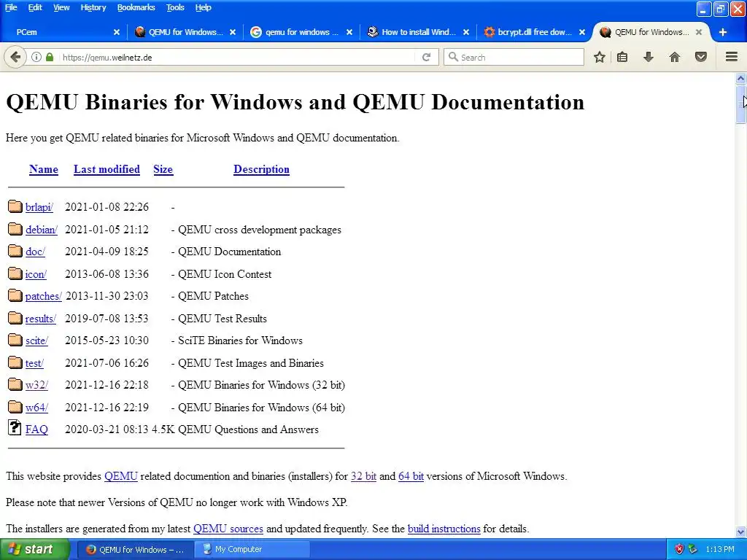Click the folder icon beside w64/
This screenshot has width=747, height=560.
coord(15,407)
